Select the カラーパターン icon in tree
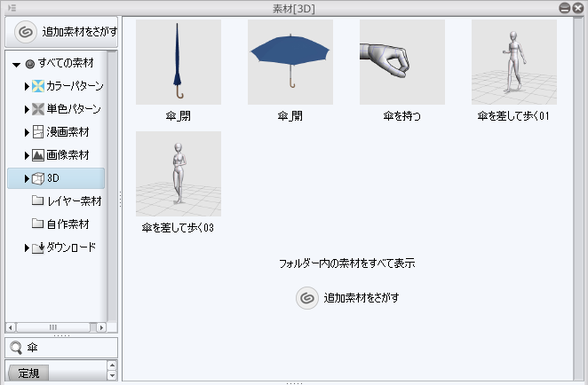Image resolution: width=588 pixels, height=385 pixels. (x=38, y=86)
